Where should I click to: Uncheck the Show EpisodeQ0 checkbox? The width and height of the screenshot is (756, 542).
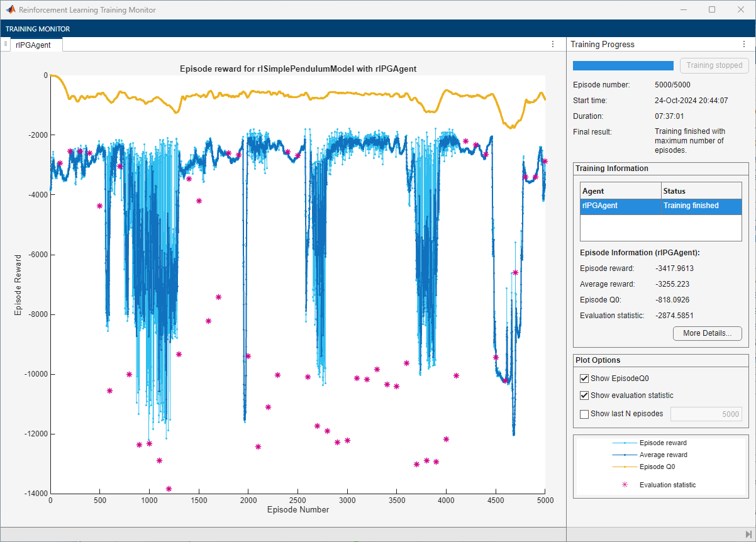pos(584,379)
